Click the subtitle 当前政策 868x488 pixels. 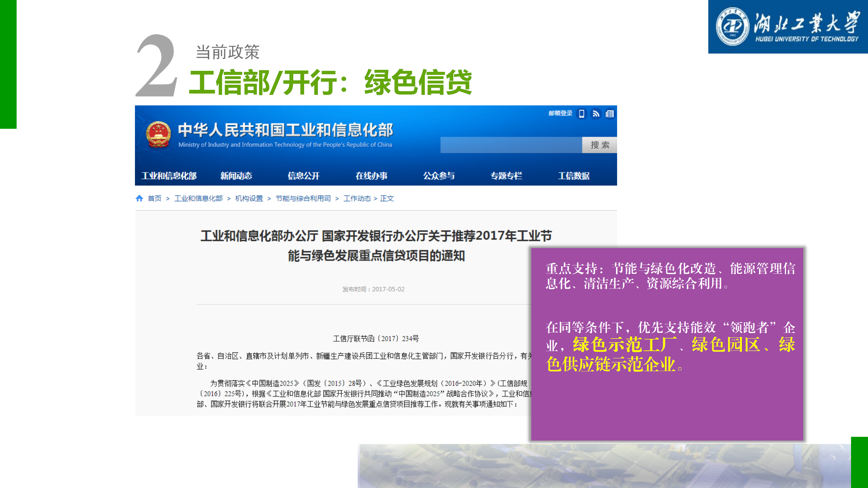point(228,52)
